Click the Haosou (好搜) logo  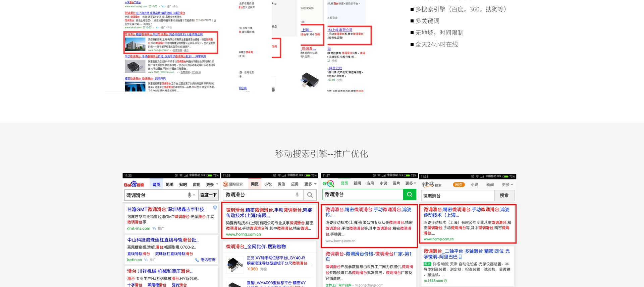328,184
